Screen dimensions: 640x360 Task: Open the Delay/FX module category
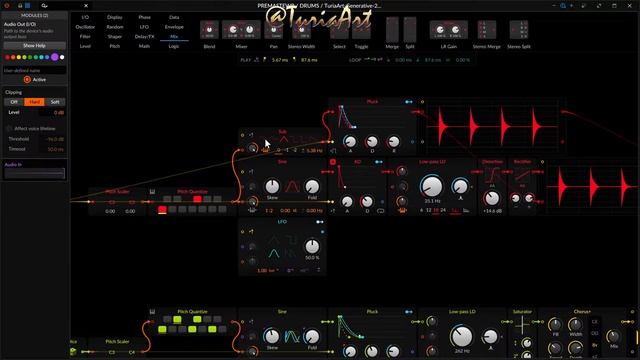[144, 37]
